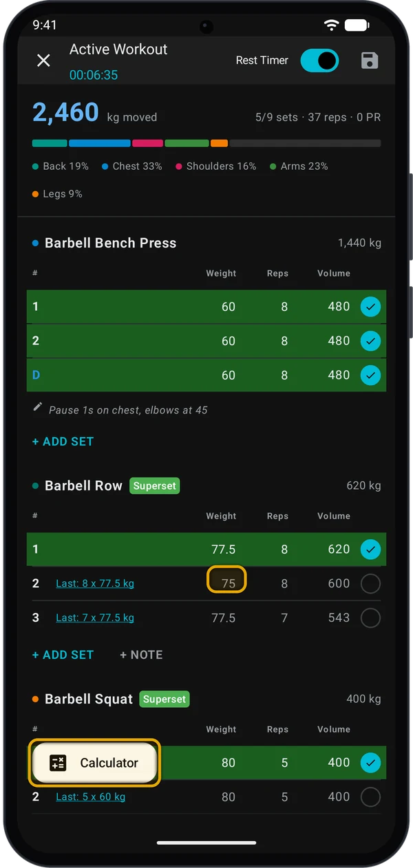413x868 pixels.
Task: Tap the pink Shoulders segment of progress bar
Action: [147, 143]
